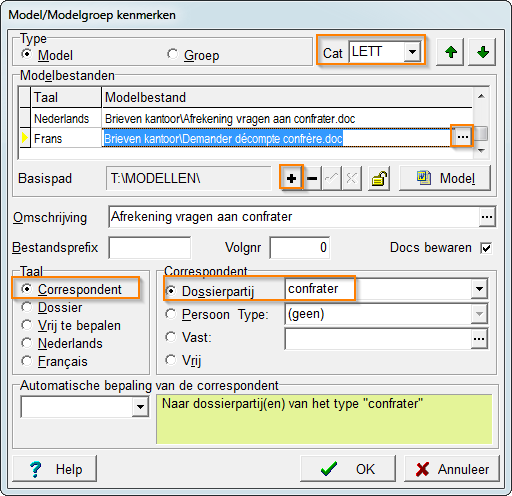Click into the Bestandsprefix input field
The height and width of the screenshot is (496, 512).
(150, 248)
